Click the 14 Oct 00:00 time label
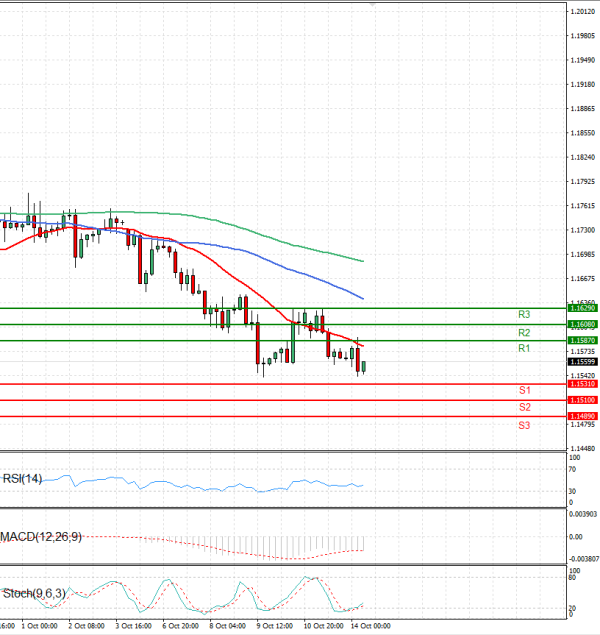Screen dimensions: 600x635 coord(369,626)
